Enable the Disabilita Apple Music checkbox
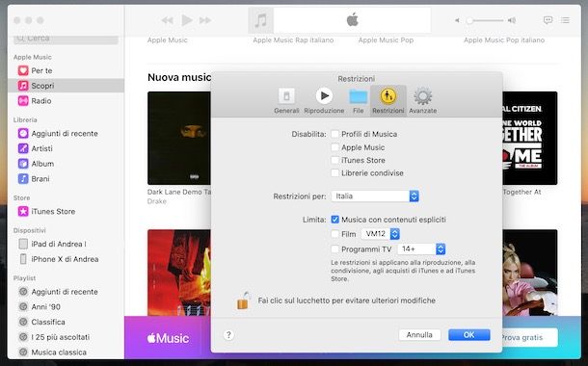This screenshot has height=366, width=588. pos(334,147)
